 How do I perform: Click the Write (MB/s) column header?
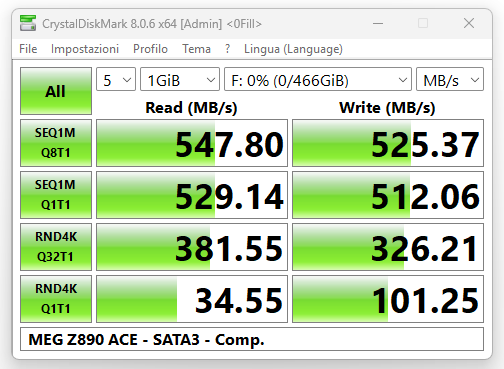[387, 108]
